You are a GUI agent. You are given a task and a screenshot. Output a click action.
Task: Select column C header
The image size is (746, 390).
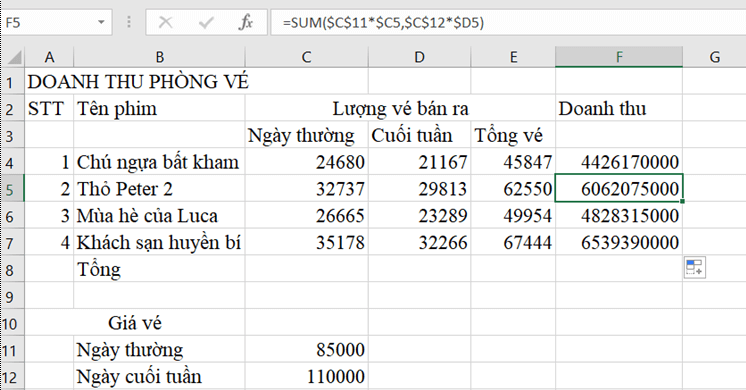306,57
